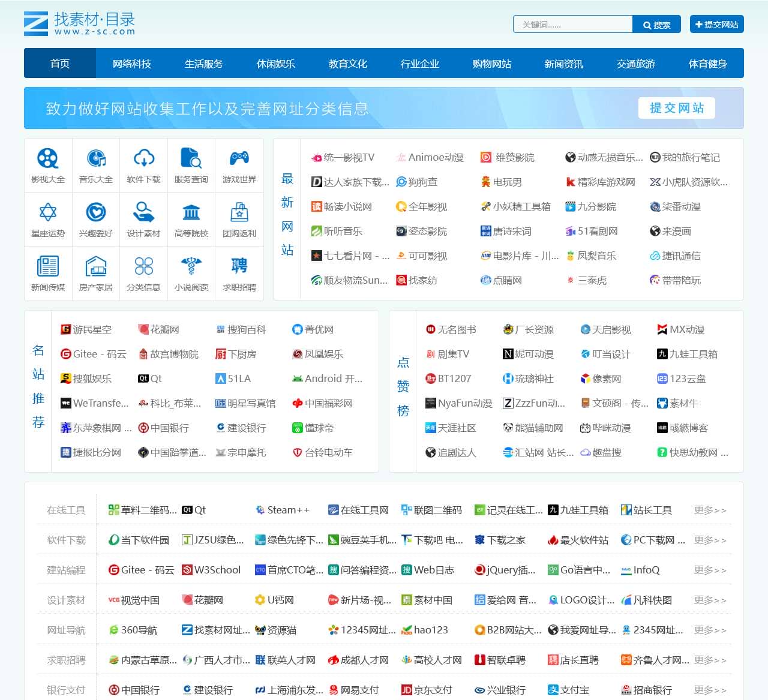
Task: Expand 更多>> in the 银行支付 row
Action: pyautogui.click(x=710, y=690)
